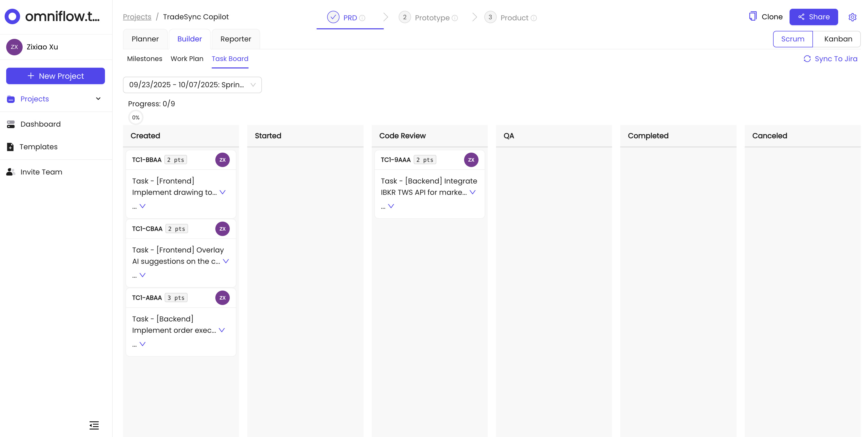Open the settings gear icon
Viewport: 868px width, 437px height.
[x=853, y=17]
